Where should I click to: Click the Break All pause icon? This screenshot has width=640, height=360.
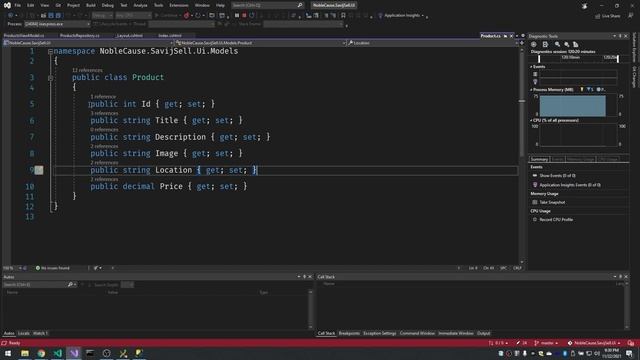237,16
